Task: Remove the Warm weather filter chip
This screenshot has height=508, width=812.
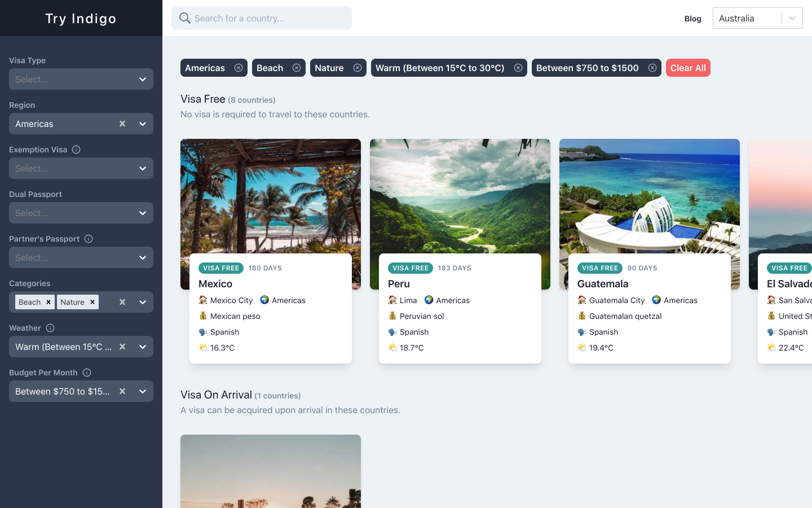Action: tap(518, 68)
